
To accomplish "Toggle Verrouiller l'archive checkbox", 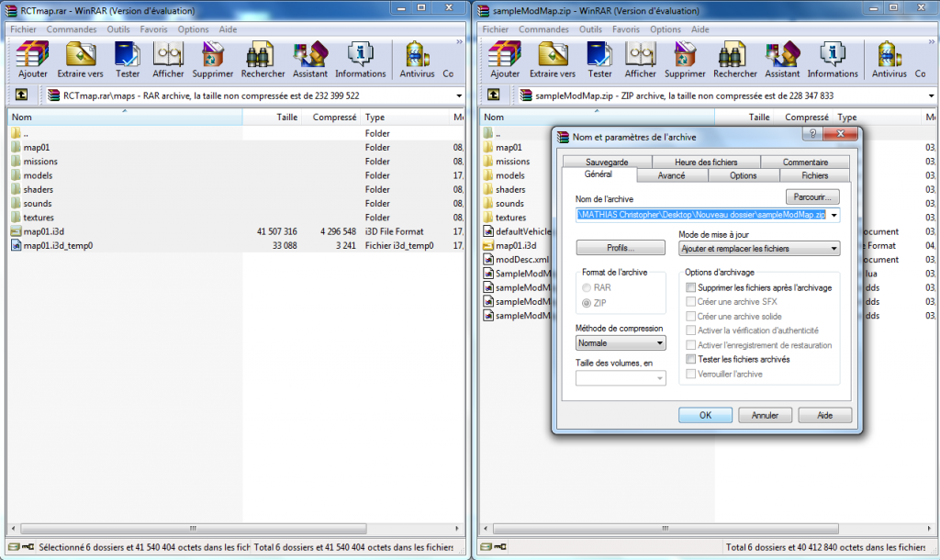I will 691,374.
